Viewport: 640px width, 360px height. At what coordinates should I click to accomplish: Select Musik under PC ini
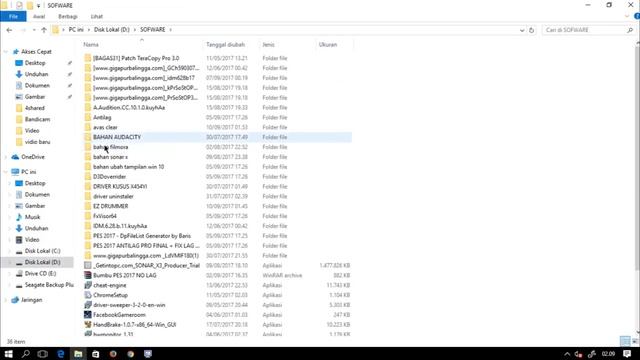[32, 217]
